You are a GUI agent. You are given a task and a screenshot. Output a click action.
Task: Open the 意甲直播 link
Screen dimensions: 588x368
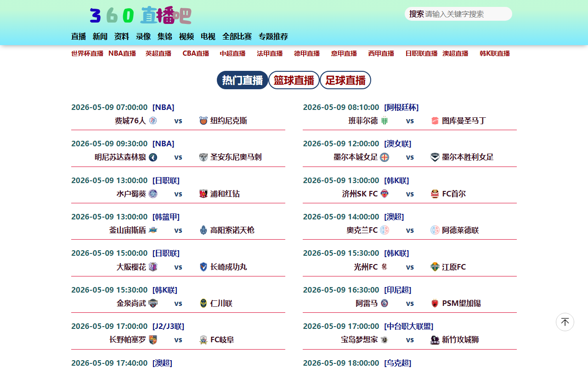click(x=344, y=53)
